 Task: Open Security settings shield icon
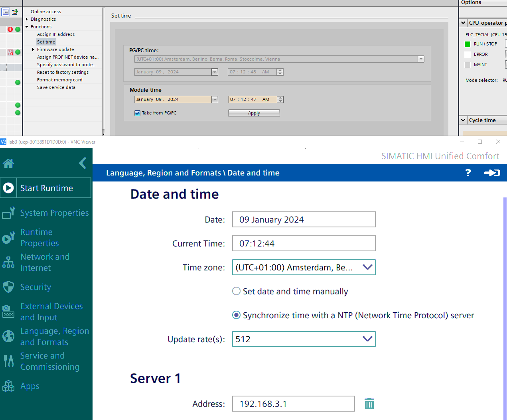point(8,287)
